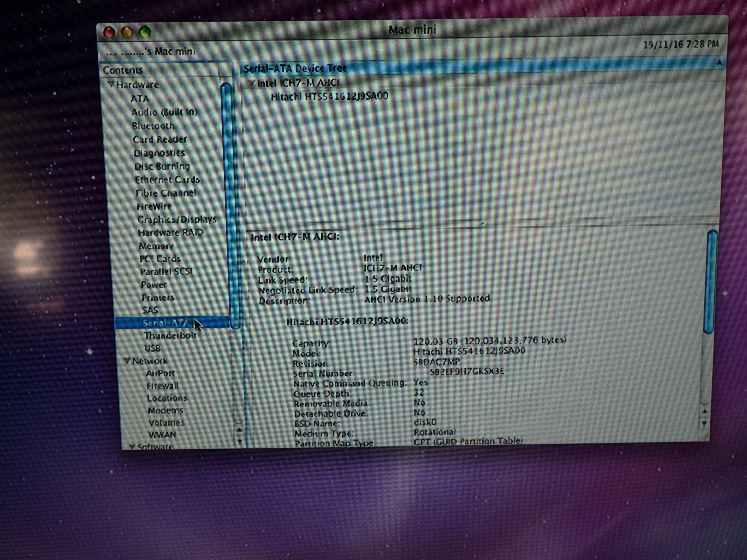Collapse the Hardware section triangle
The height and width of the screenshot is (560, 747).
(x=111, y=84)
